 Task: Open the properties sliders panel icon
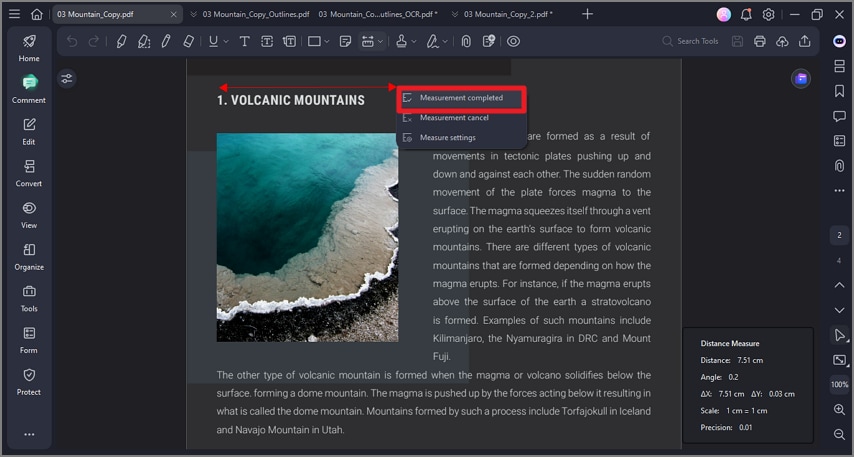(66, 79)
